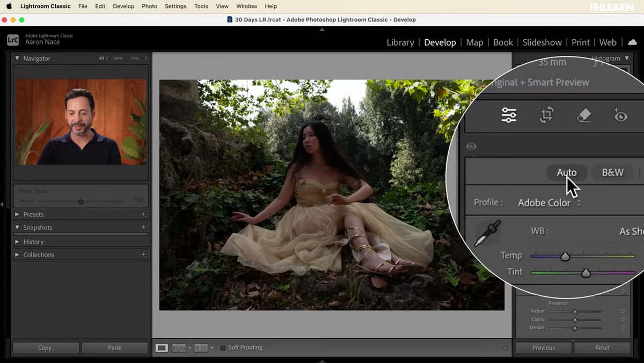Select the Edit sliders tool icon

(x=509, y=115)
